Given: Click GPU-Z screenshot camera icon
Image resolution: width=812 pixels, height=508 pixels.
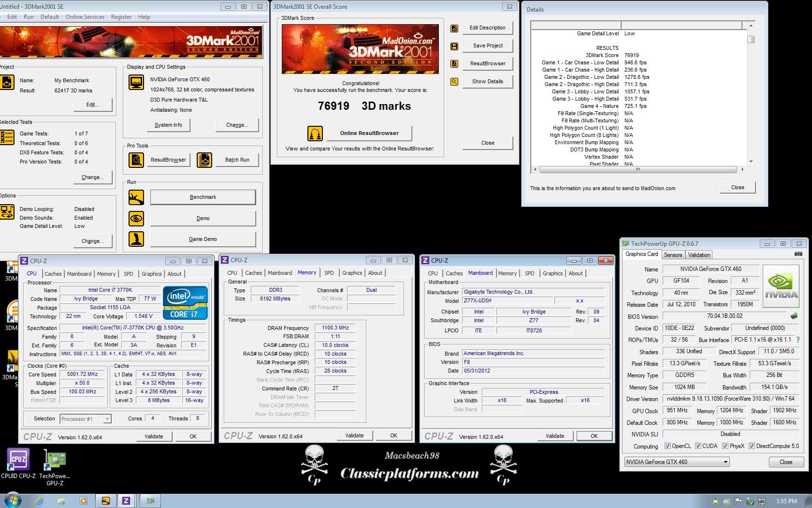Looking at the screenshot, I should 798,254.
